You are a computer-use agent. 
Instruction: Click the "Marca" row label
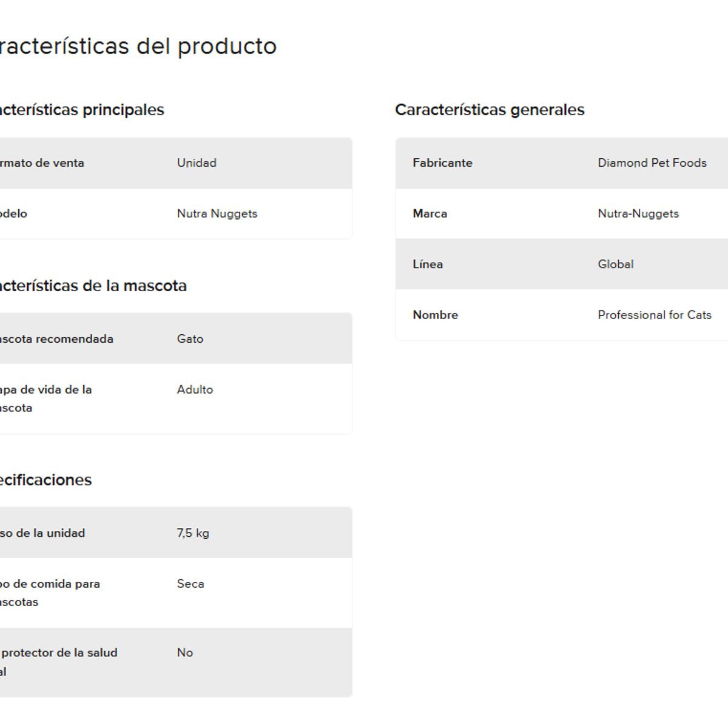point(430,214)
